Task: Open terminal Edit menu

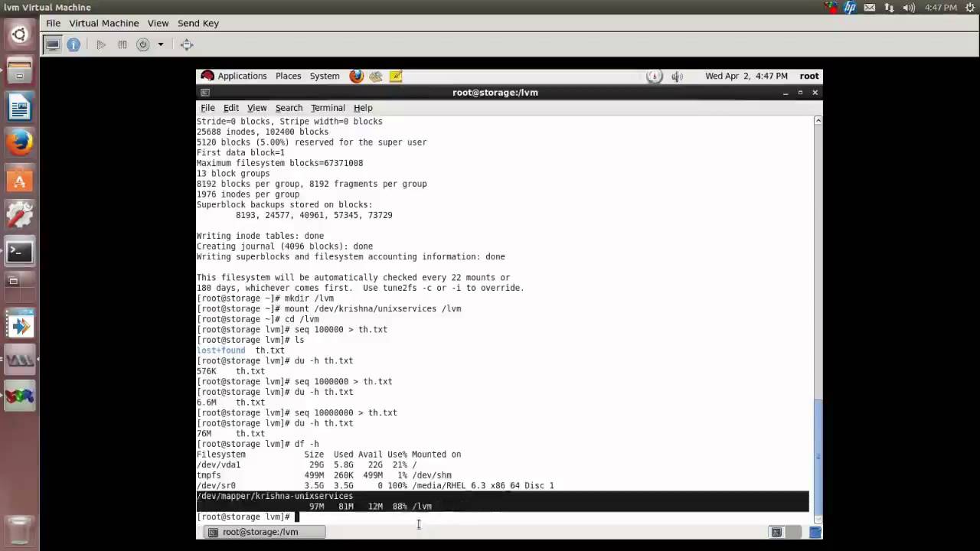Action: 230,108
